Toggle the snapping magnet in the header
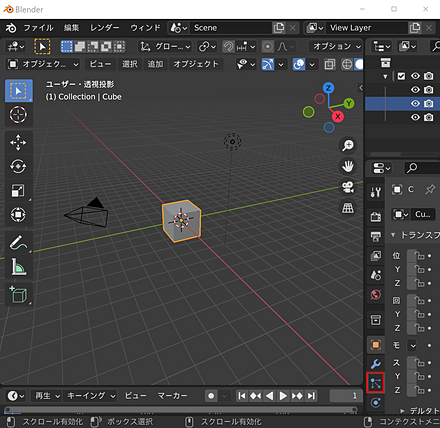Screen dimensions: 440x428 point(229,47)
